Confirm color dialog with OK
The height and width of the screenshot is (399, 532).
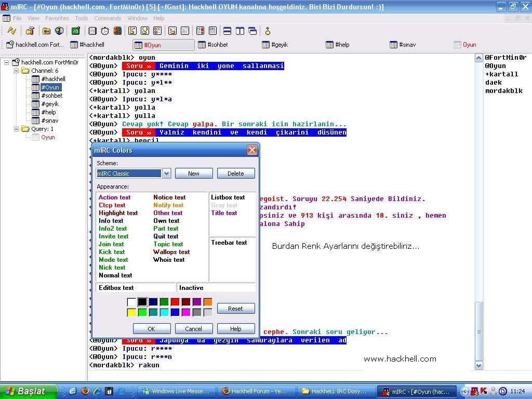coord(151,329)
